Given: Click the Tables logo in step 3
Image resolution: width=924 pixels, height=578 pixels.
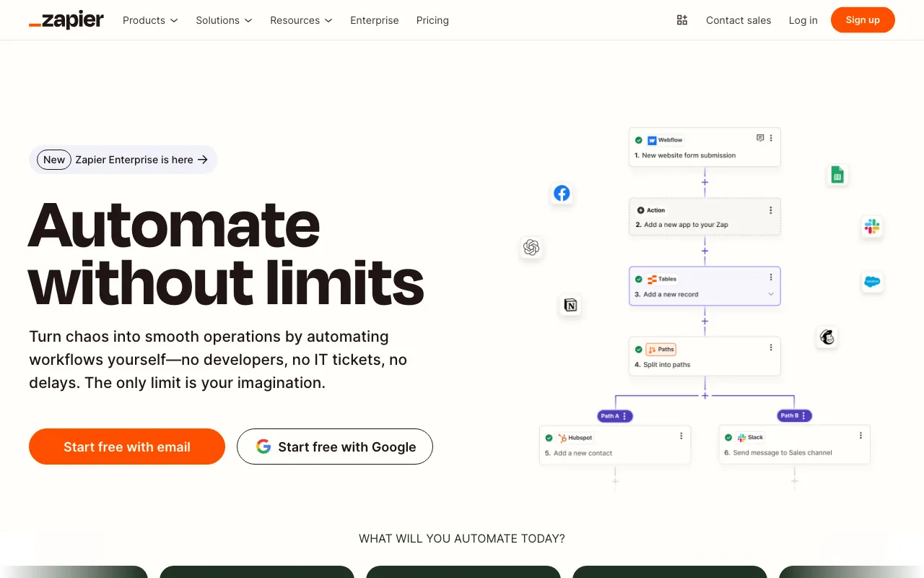Looking at the screenshot, I should click(652, 279).
